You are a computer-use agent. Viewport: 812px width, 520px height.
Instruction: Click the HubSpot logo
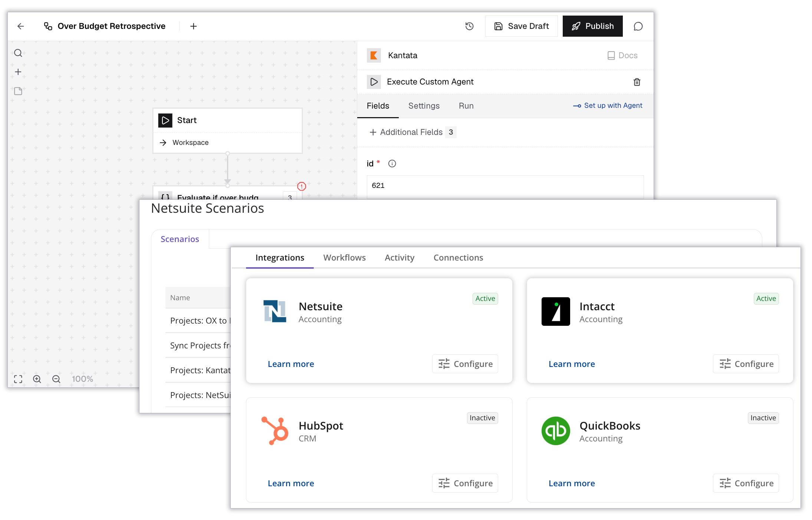[274, 431]
